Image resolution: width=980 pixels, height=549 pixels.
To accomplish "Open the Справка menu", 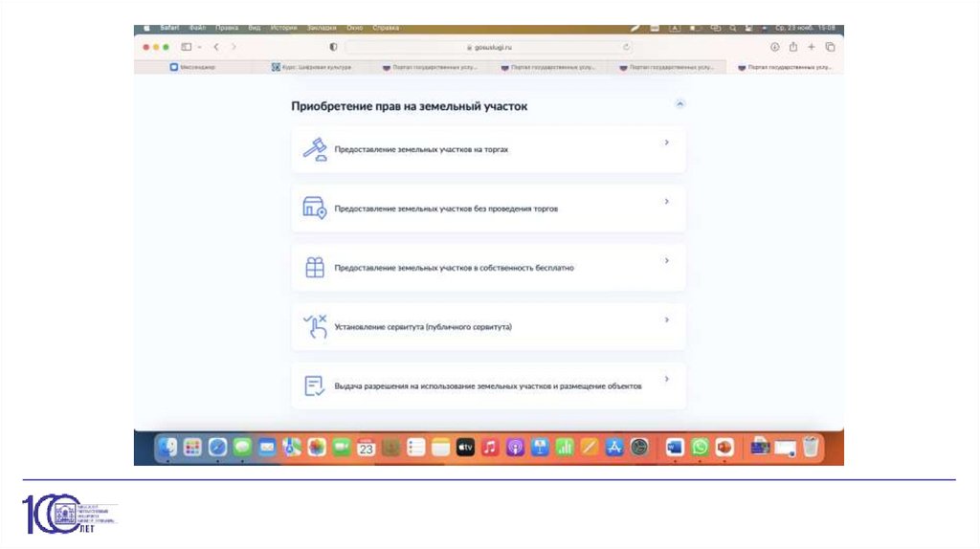I will pyautogui.click(x=386, y=28).
